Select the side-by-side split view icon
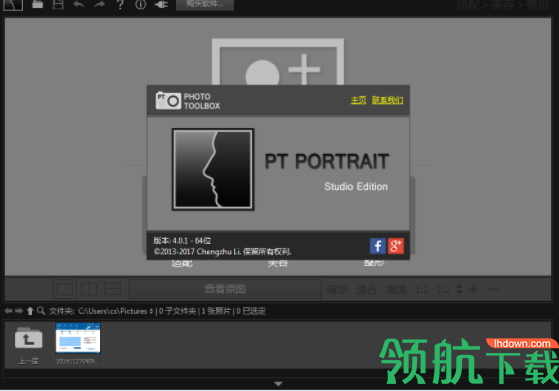The height and width of the screenshot is (391, 559). tap(89, 289)
